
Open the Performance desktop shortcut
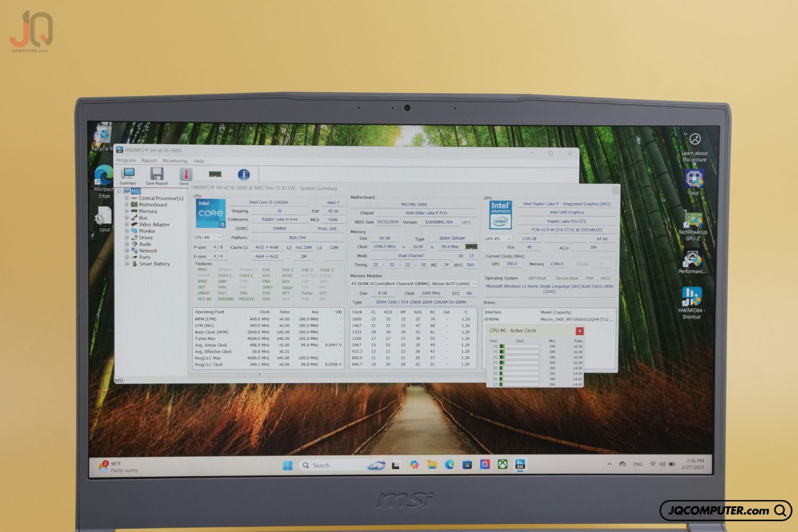tap(692, 262)
